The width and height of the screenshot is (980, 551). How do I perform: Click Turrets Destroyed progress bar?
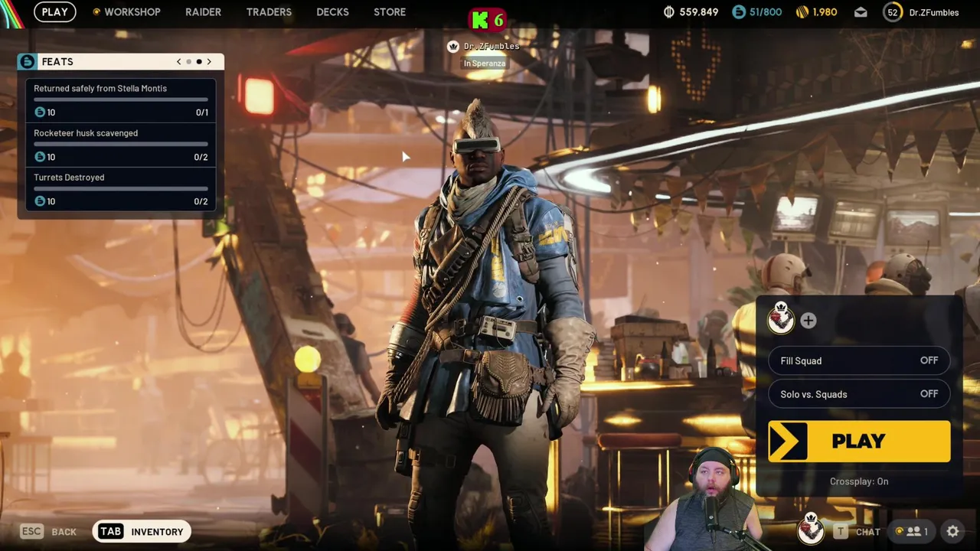(121, 189)
